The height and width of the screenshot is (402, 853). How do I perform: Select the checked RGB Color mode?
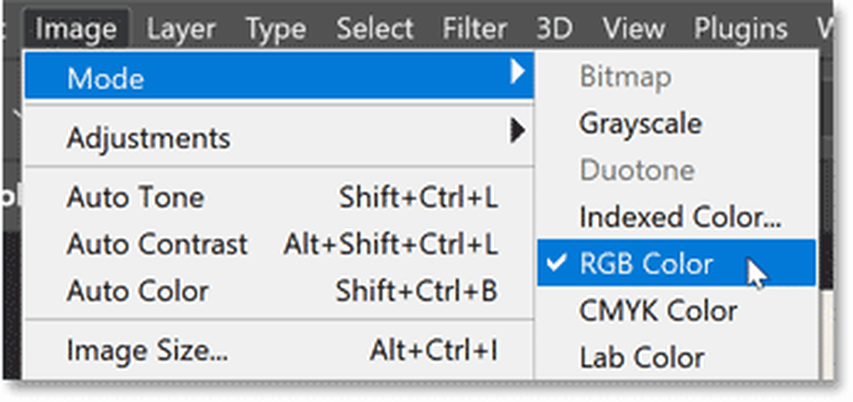coord(646,264)
